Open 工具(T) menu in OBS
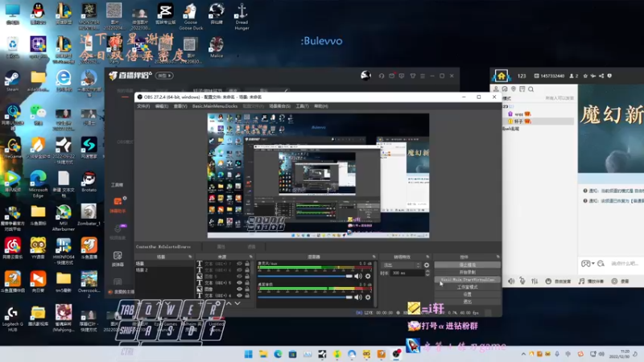The height and width of the screenshot is (362, 644). [303, 106]
